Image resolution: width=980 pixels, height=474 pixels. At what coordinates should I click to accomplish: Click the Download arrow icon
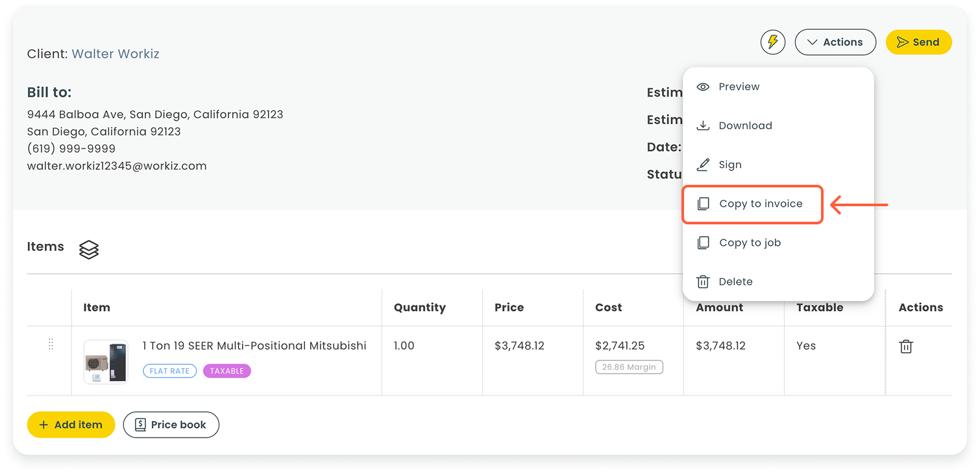pos(704,125)
